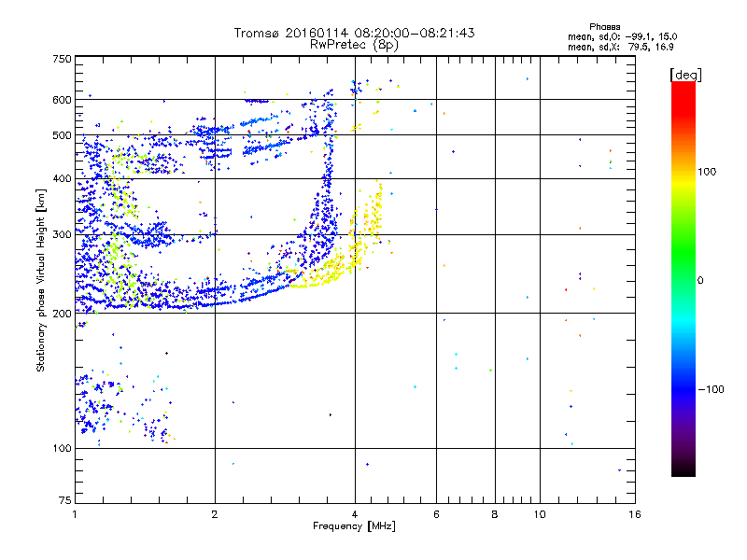Click the '[deg]' colorbar unit label
Image resolution: width=747 pixels, height=560 pixels.
[x=685, y=75]
